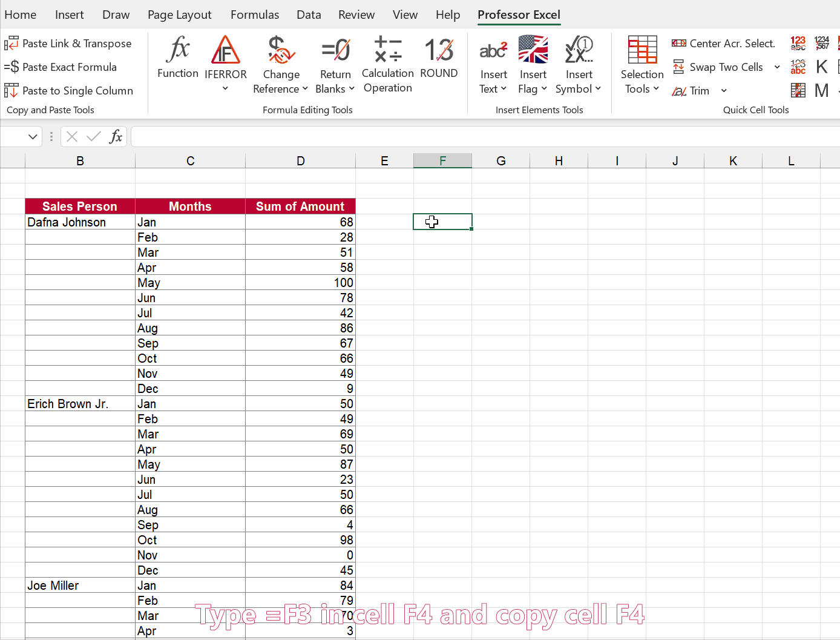This screenshot has height=640, width=840.
Task: Click the ROUND icon
Action: (x=439, y=51)
